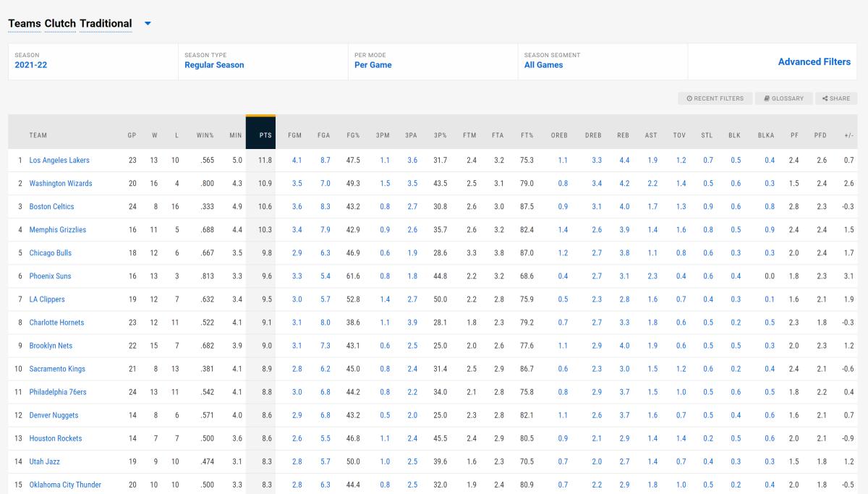
Task: Sort table by WIN% column header
Action: tap(205, 135)
